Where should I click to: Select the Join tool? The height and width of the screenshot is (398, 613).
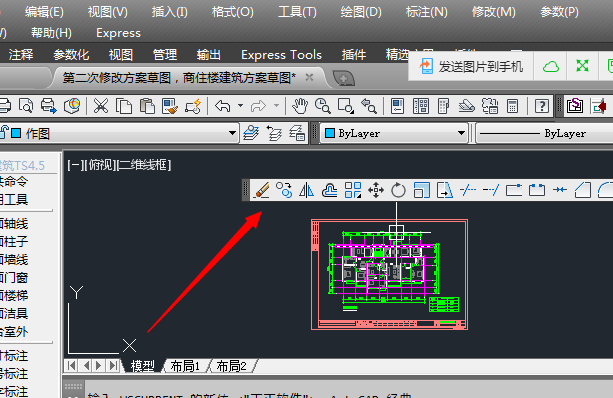(560, 190)
